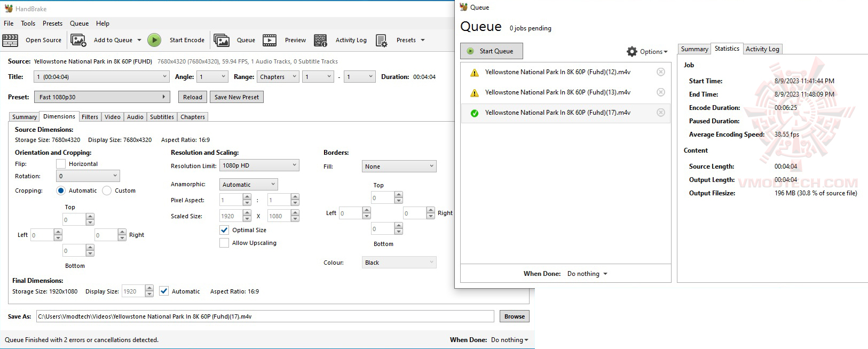Click the Start Queue button
This screenshot has width=868, height=349.
click(492, 51)
